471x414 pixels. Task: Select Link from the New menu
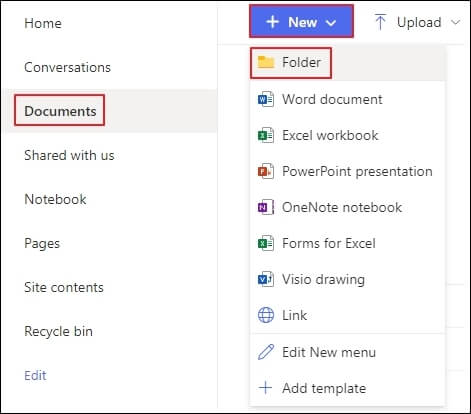[x=347, y=315]
